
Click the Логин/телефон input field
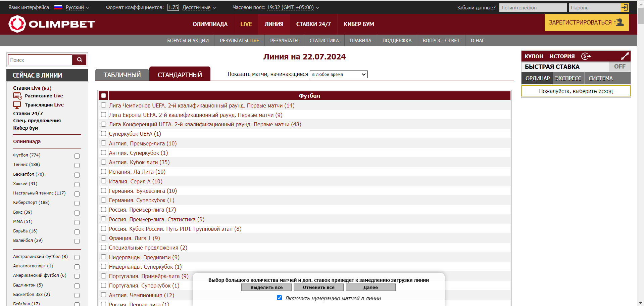(533, 7)
